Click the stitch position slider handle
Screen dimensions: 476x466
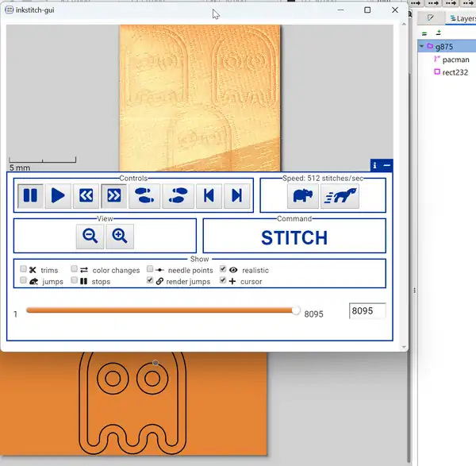pos(296,311)
